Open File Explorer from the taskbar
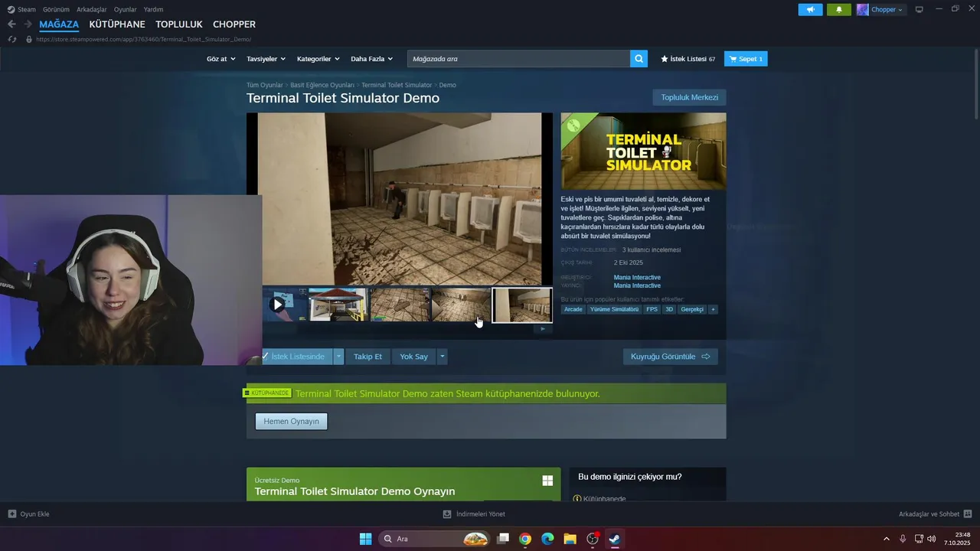This screenshot has height=551, width=980. [x=570, y=539]
